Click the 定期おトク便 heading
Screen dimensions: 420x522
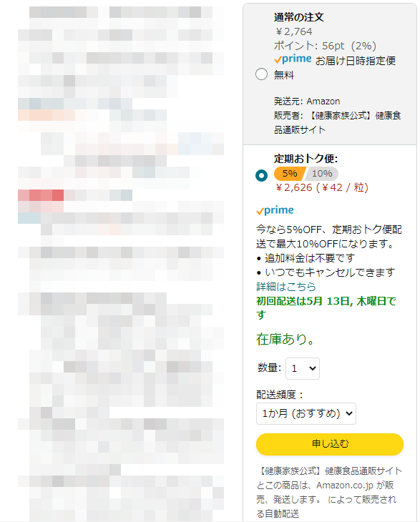306,159
